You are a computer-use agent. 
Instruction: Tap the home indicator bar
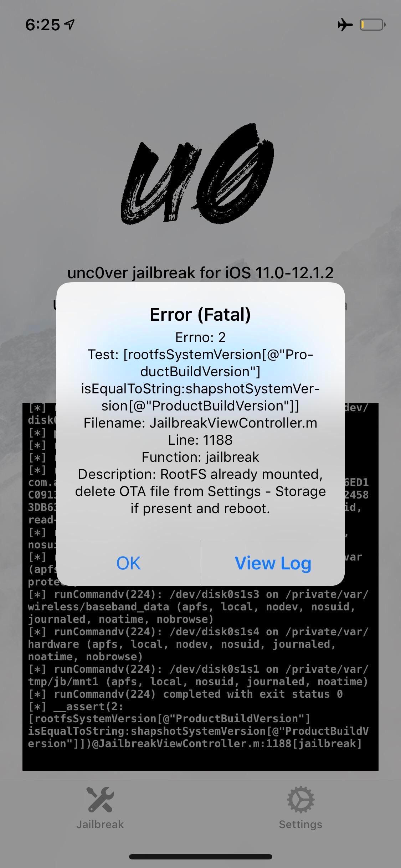(201, 857)
